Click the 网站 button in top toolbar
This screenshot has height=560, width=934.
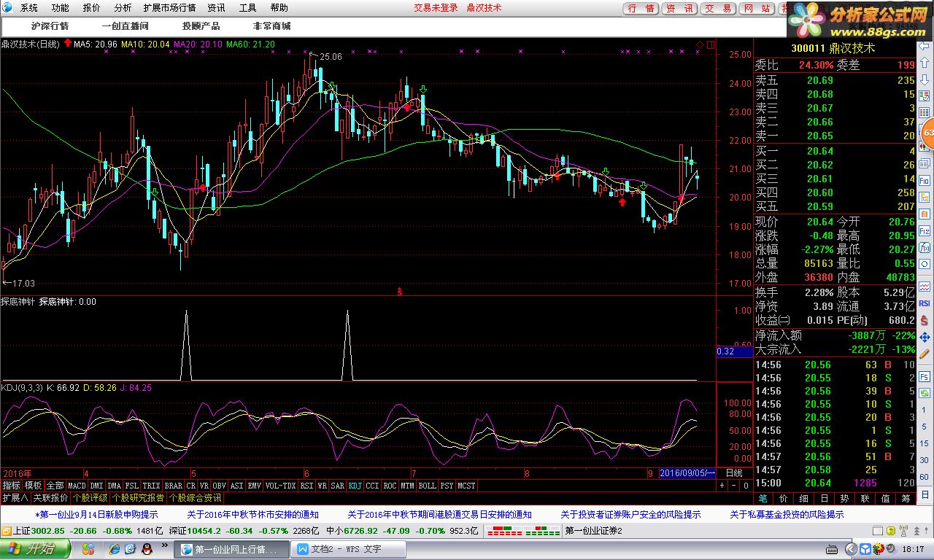[x=757, y=8]
